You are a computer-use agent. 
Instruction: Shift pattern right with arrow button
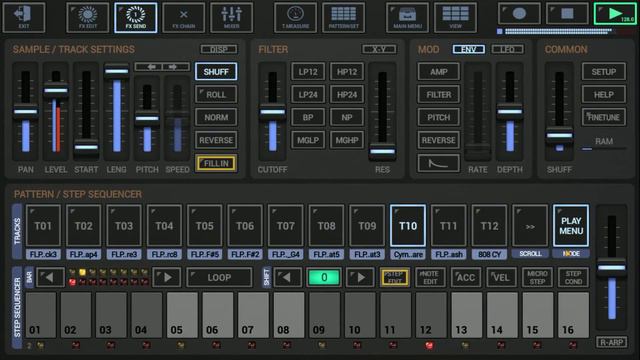coord(360,278)
